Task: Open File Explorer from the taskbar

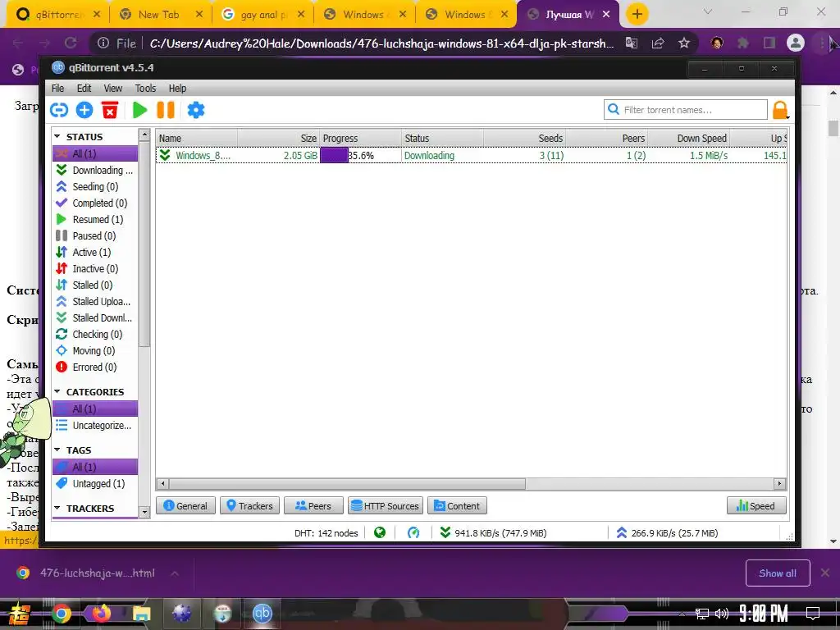Action: pos(141,613)
